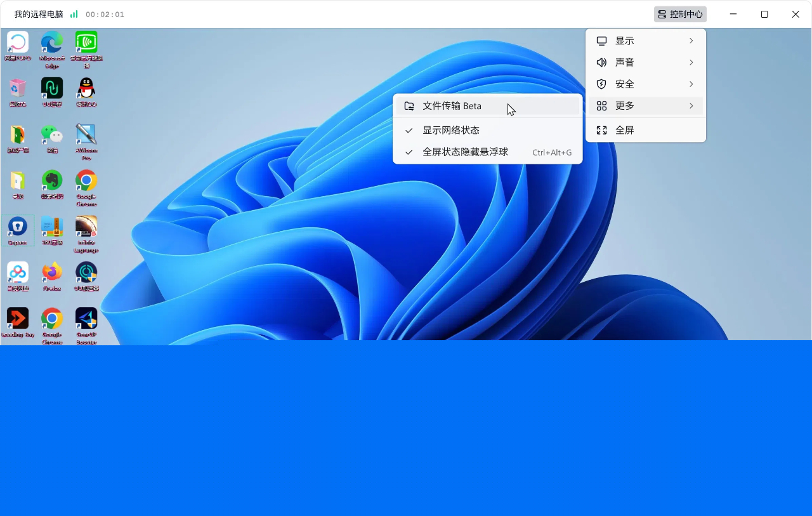Disable 显示网络状态 in the submenu
This screenshot has height=516, width=812.
coord(451,130)
